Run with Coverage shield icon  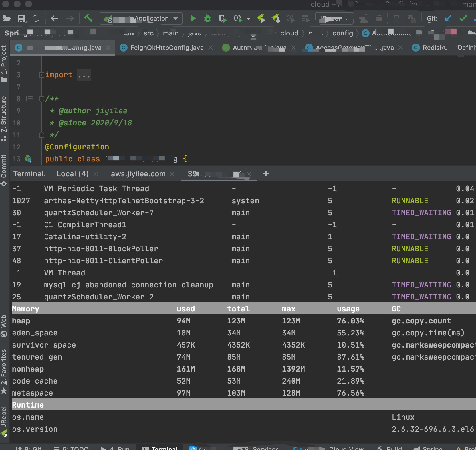[x=222, y=19]
